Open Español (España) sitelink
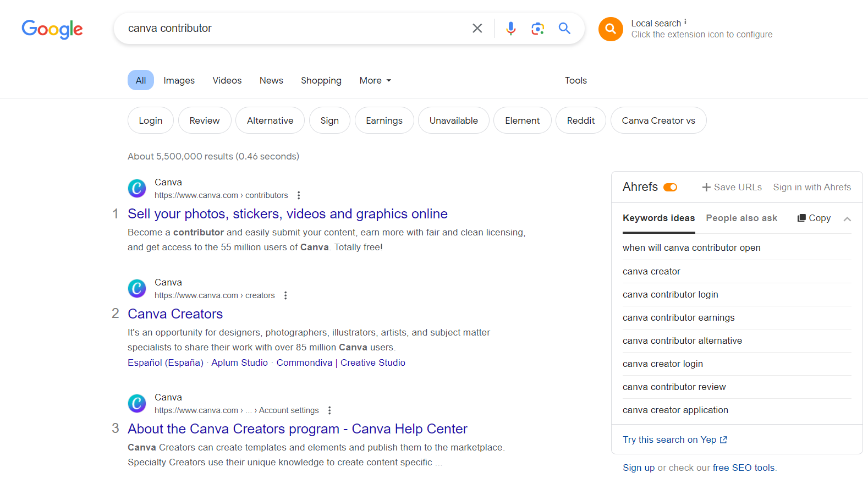 [166, 362]
